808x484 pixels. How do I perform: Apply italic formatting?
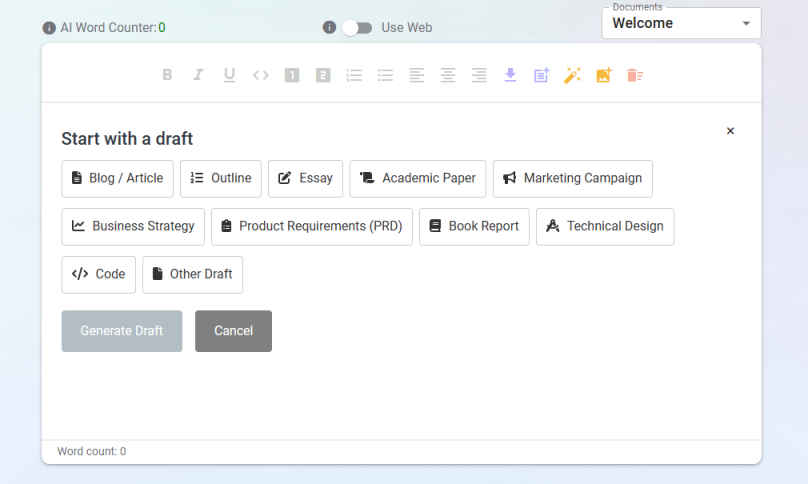pyautogui.click(x=198, y=75)
